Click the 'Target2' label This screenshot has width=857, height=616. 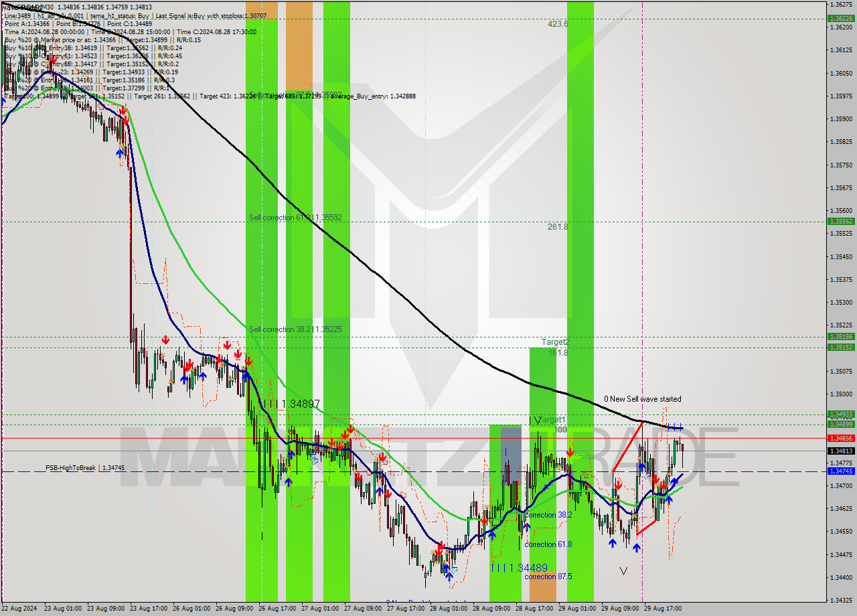click(555, 342)
